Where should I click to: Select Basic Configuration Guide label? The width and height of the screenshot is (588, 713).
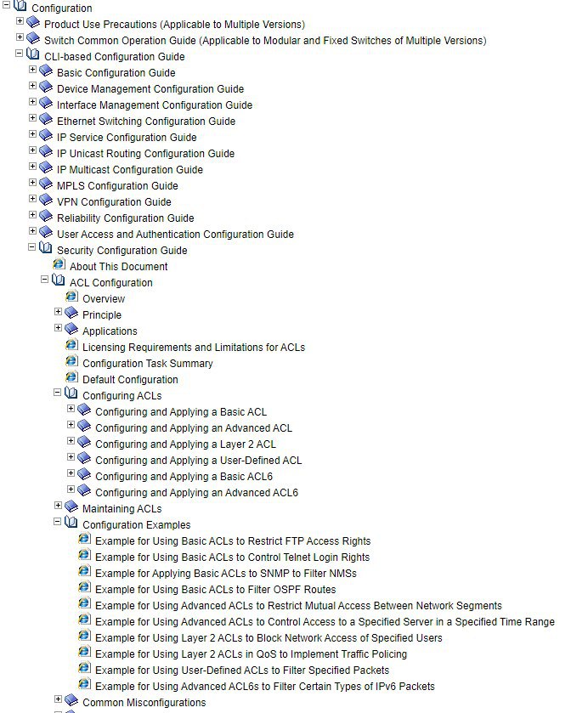point(116,73)
